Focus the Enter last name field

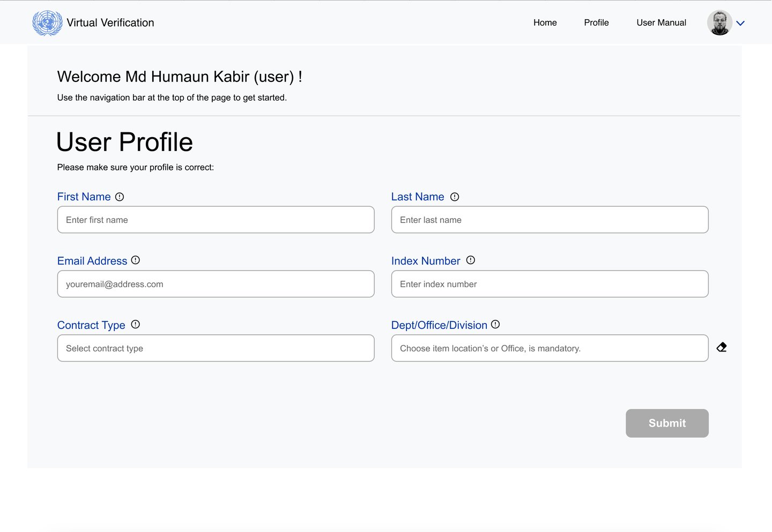[x=550, y=220]
